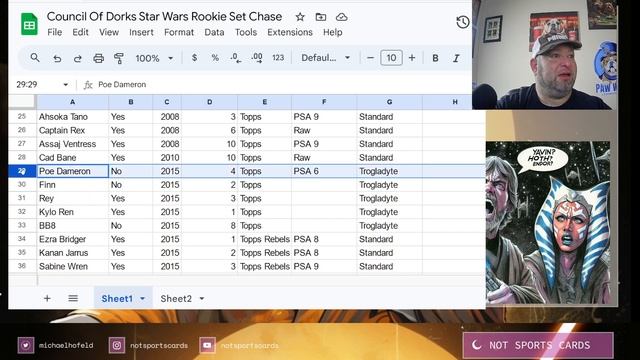The width and height of the screenshot is (640, 360).
Task: Format as percent
Action: point(215,58)
